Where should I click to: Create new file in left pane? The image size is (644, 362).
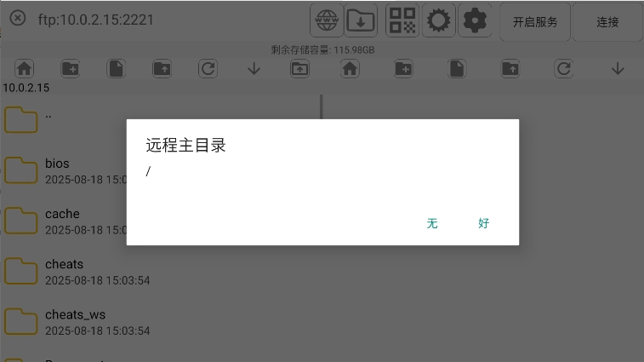click(117, 68)
